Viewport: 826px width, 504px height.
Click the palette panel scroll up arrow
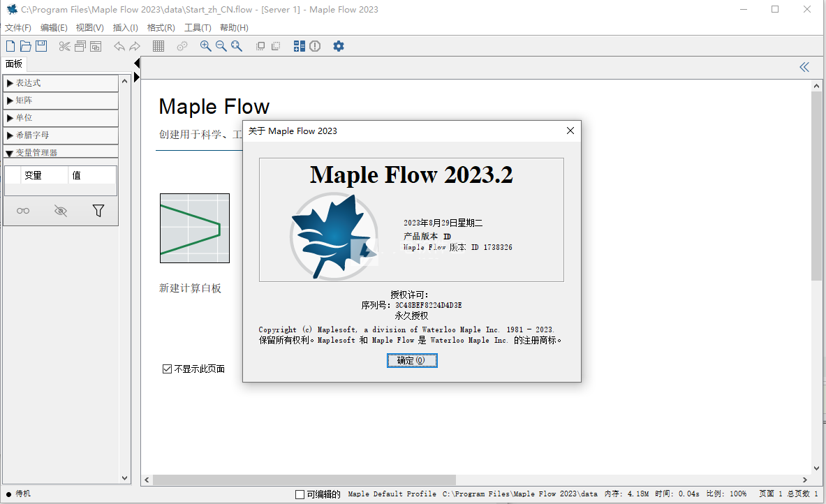[x=125, y=81]
